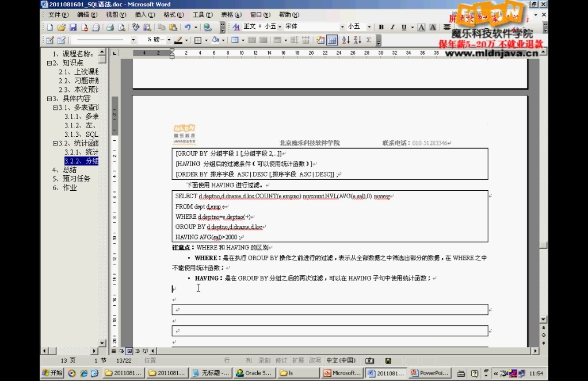Viewport: 588px width, 381px height.
Task: Apply Underline formatting
Action: [403, 27]
